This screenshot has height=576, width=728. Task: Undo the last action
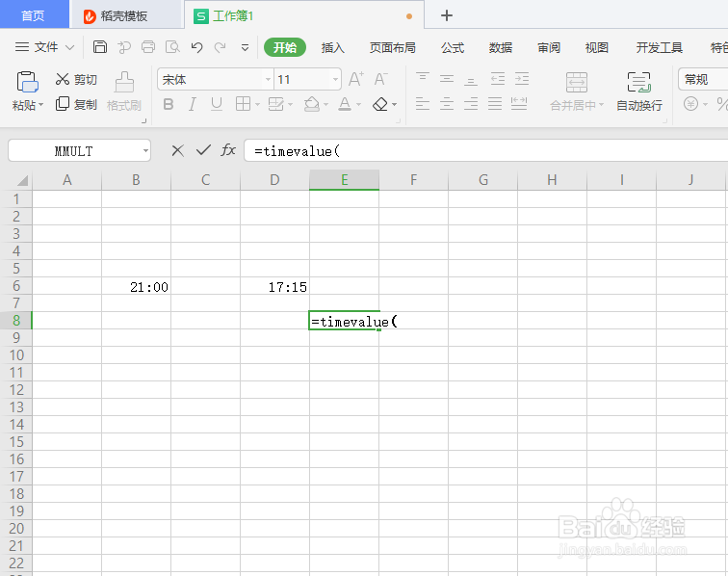tap(196, 47)
